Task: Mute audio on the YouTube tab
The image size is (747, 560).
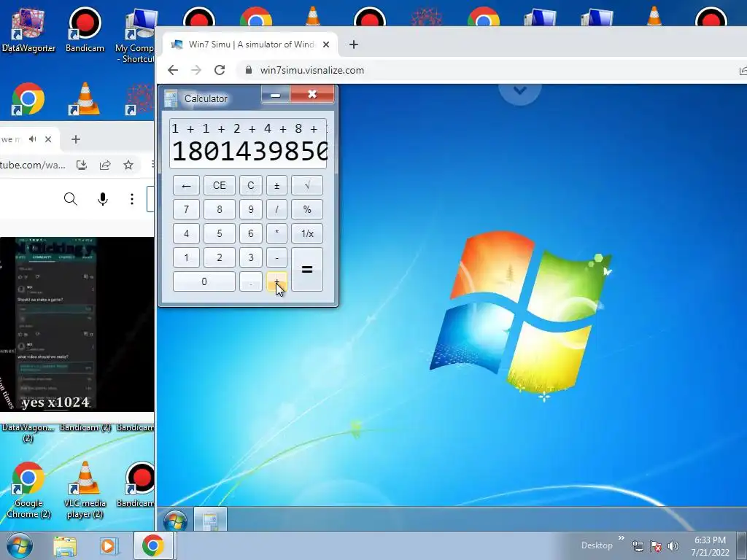Action: [x=32, y=139]
